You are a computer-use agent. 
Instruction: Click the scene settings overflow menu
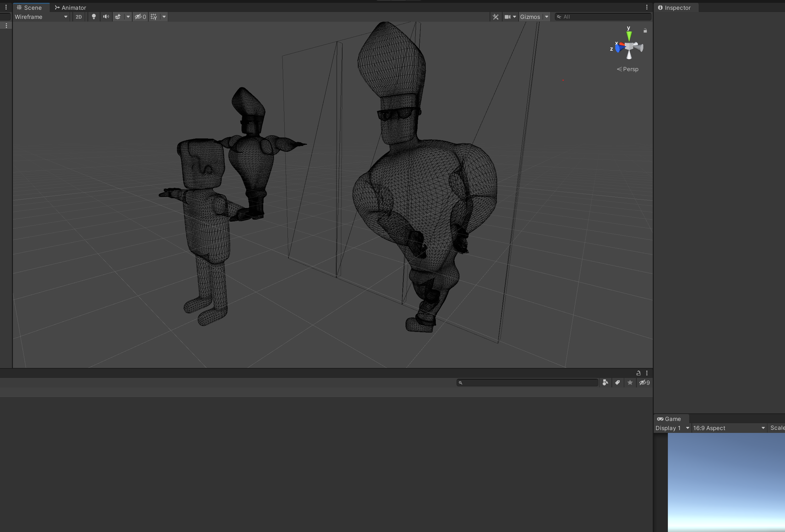(646, 7)
